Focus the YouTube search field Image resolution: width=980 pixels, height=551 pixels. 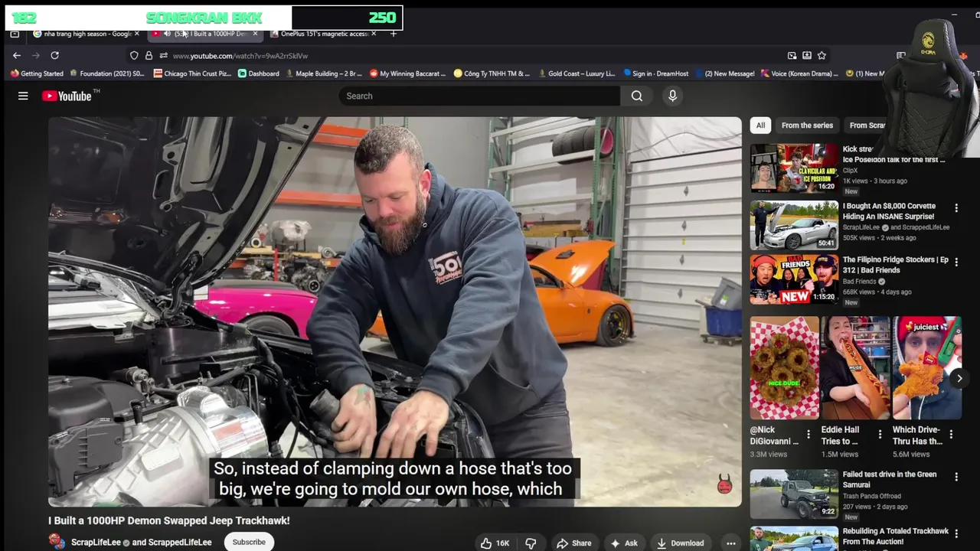point(479,96)
